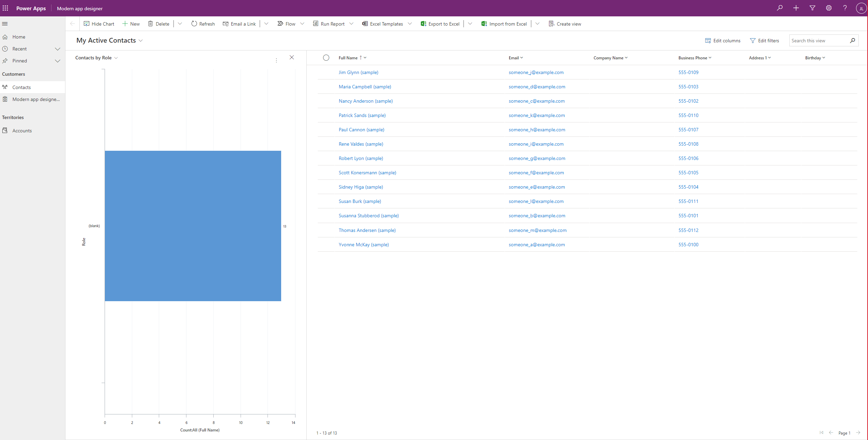This screenshot has height=440, width=868.
Task: Click the Import from Excel icon
Action: (x=484, y=24)
